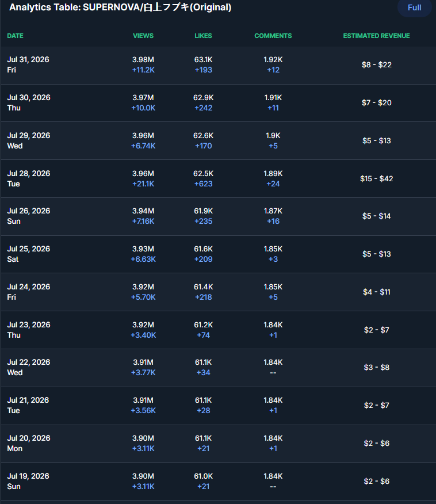Image resolution: width=436 pixels, height=504 pixels.
Task: Select the VIEWS column header
Action: pyautogui.click(x=143, y=36)
